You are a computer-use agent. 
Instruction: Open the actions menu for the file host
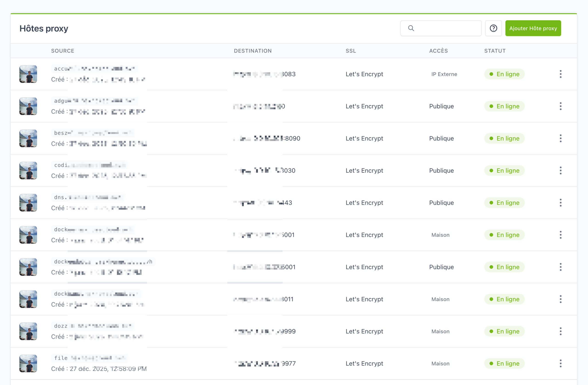561,363
